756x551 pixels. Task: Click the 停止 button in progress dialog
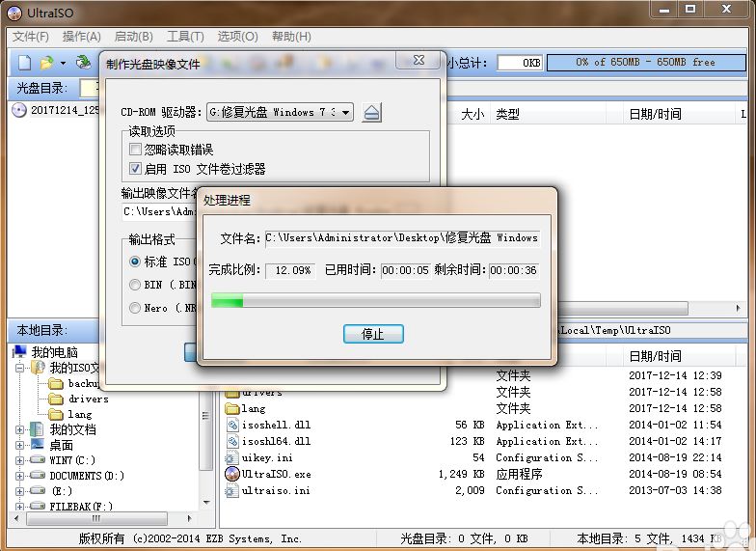point(373,334)
